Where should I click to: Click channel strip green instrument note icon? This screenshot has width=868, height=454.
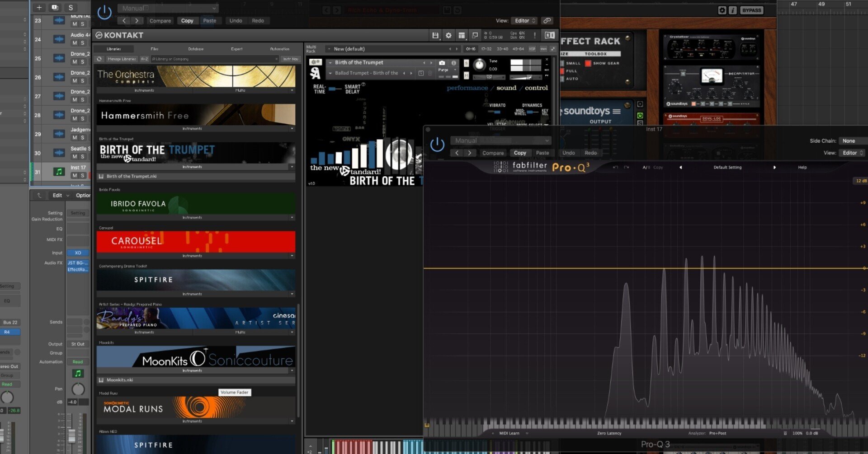[x=78, y=374]
